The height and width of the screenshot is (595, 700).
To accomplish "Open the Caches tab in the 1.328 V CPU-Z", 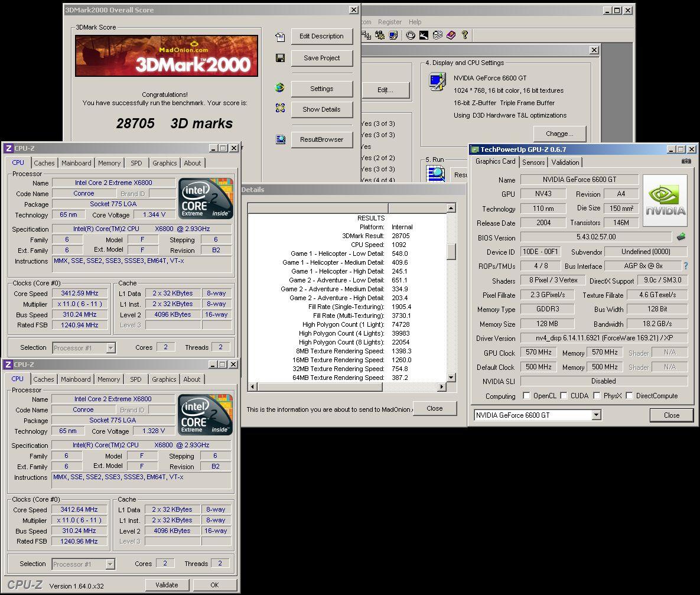I will click(43, 379).
